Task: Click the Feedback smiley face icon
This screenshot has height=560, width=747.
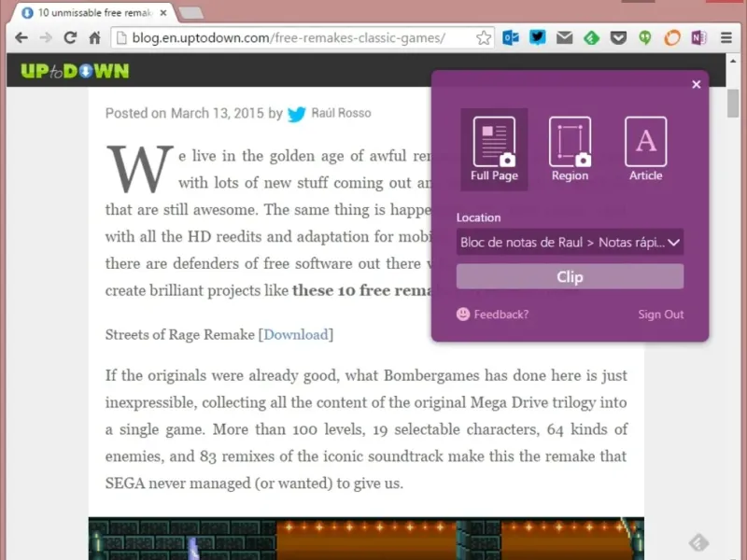Action: (x=462, y=315)
